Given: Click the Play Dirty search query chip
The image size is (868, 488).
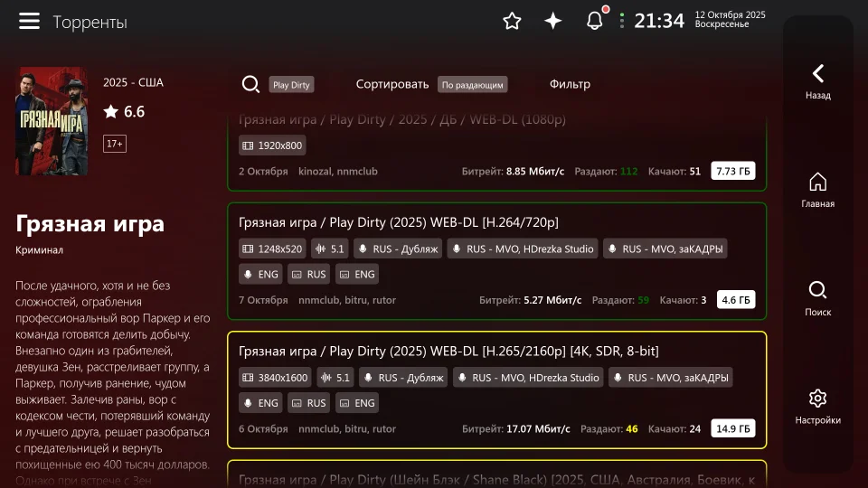Looking at the screenshot, I should pos(291,85).
